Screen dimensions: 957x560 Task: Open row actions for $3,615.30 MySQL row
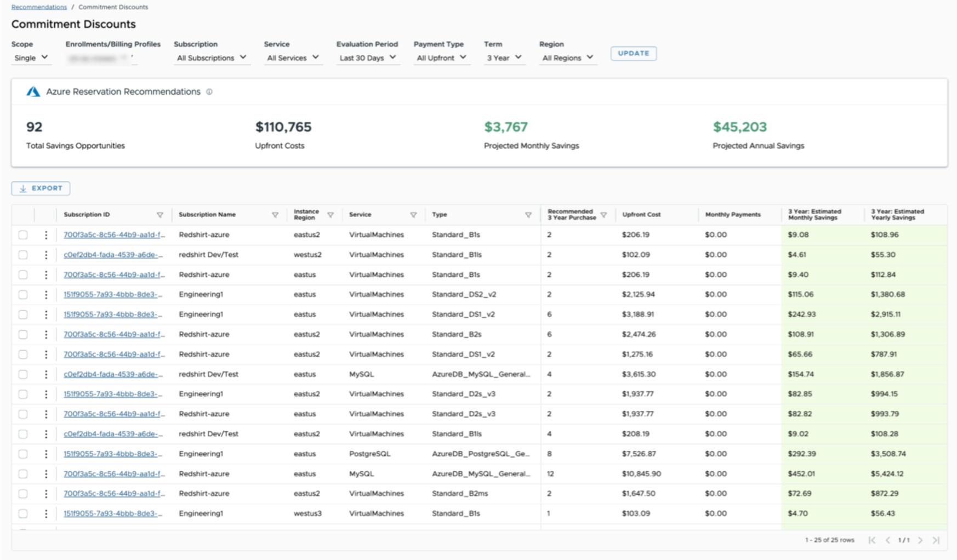(46, 374)
